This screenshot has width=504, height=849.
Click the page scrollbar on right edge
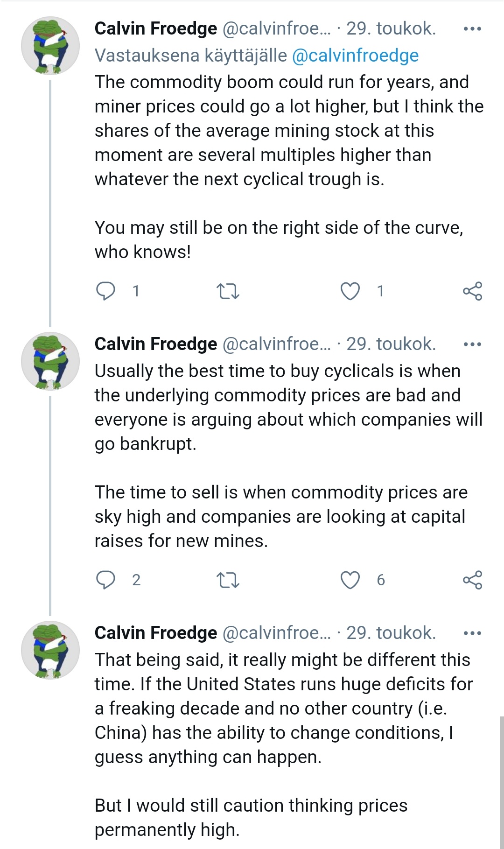[x=502, y=779]
